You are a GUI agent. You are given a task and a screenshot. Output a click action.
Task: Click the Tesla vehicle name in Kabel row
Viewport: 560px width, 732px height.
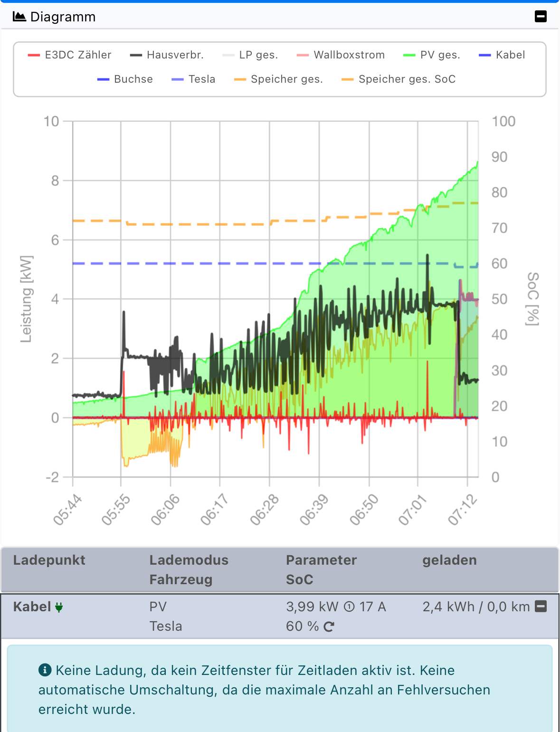pos(166,626)
